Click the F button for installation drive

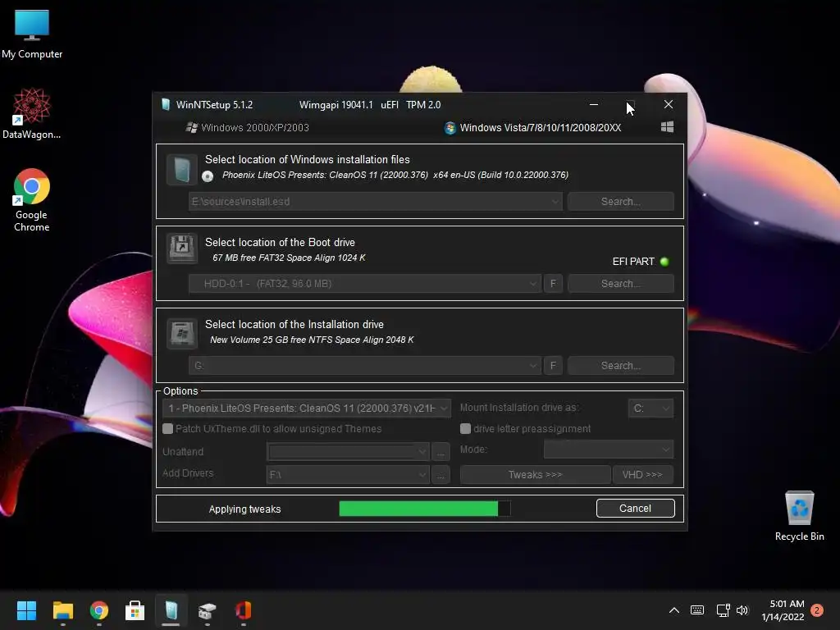pyautogui.click(x=553, y=365)
